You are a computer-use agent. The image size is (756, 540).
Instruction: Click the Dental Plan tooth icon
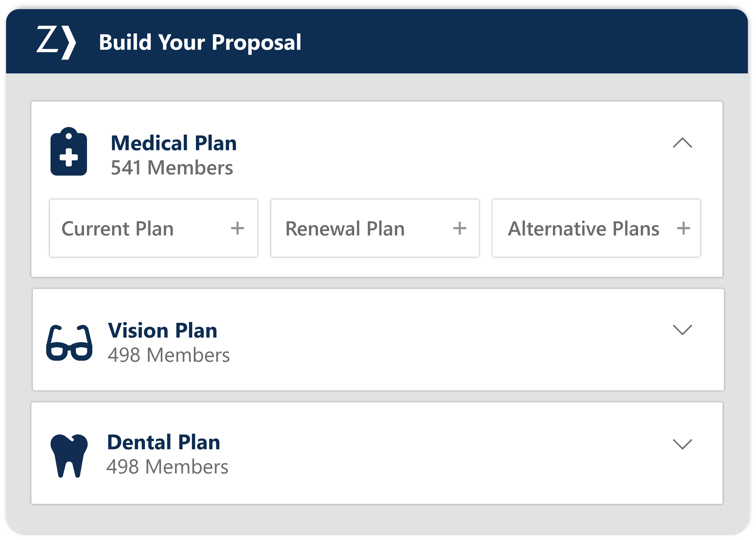pos(69,456)
